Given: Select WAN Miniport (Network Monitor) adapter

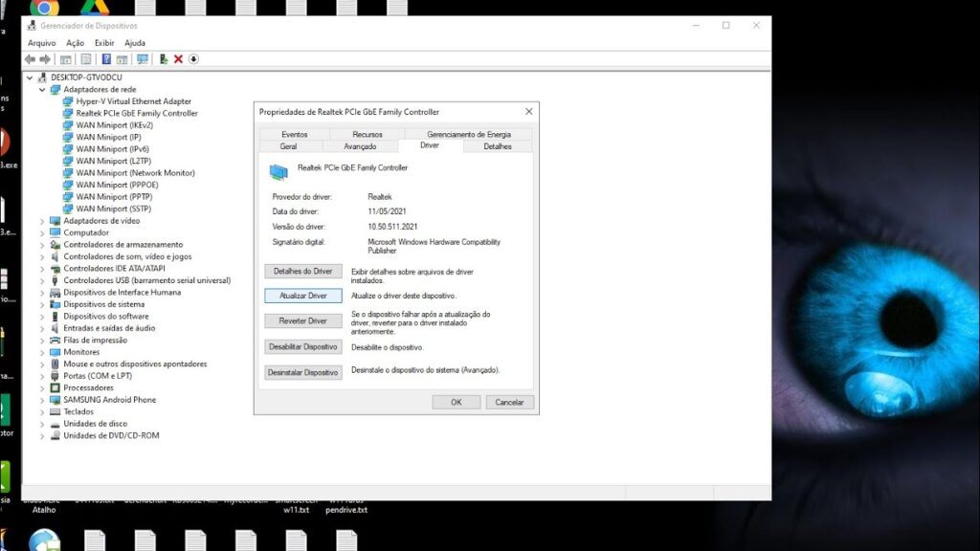Looking at the screenshot, I should point(135,172).
